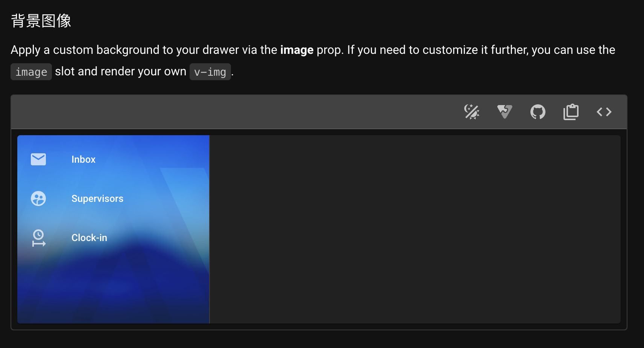
Task: Select the Inbox label in drawer
Action: (x=84, y=159)
